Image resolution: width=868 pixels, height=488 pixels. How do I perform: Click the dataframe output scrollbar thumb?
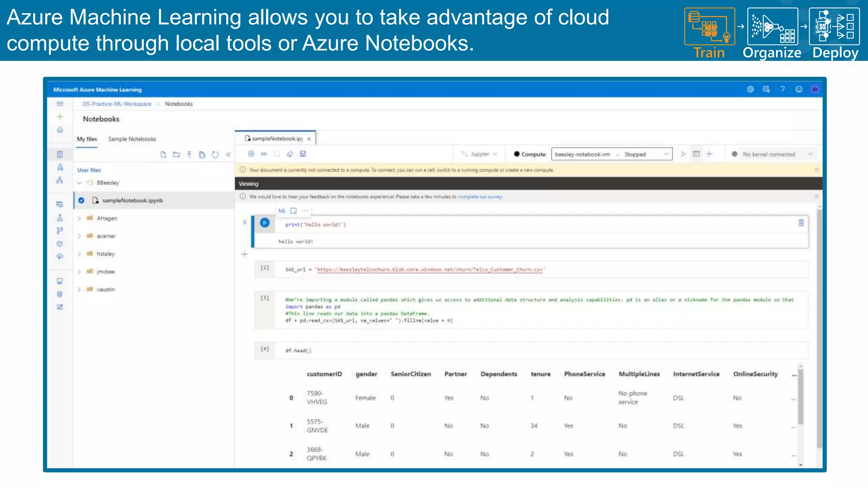(x=801, y=396)
